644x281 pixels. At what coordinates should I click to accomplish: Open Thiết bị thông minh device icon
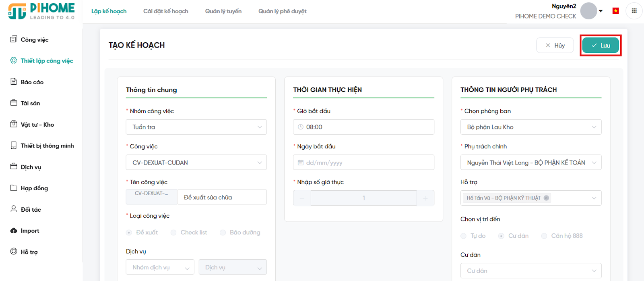[x=14, y=145]
